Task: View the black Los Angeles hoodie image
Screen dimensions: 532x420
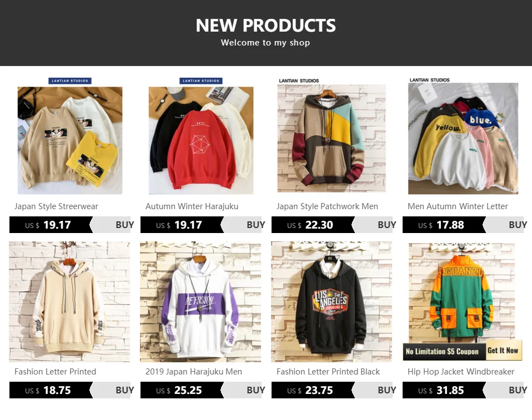Action: 332,302
